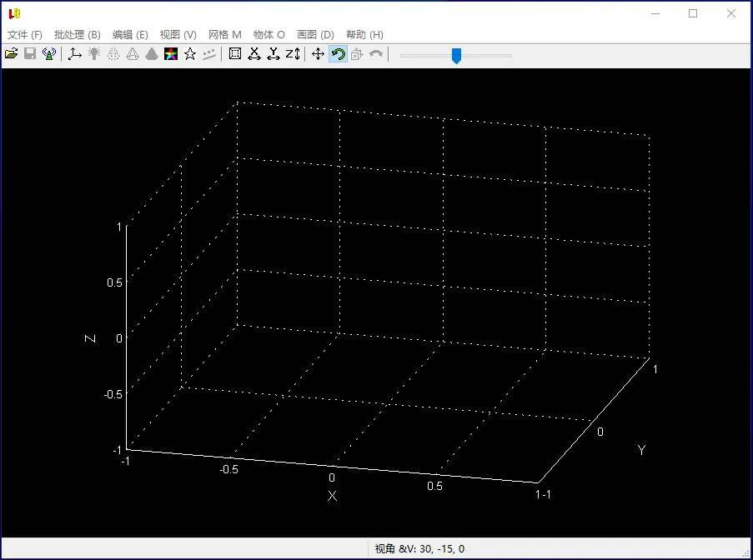Click the status bar resize grip
Image resolution: width=753 pixels, height=560 pixels.
coord(745,553)
